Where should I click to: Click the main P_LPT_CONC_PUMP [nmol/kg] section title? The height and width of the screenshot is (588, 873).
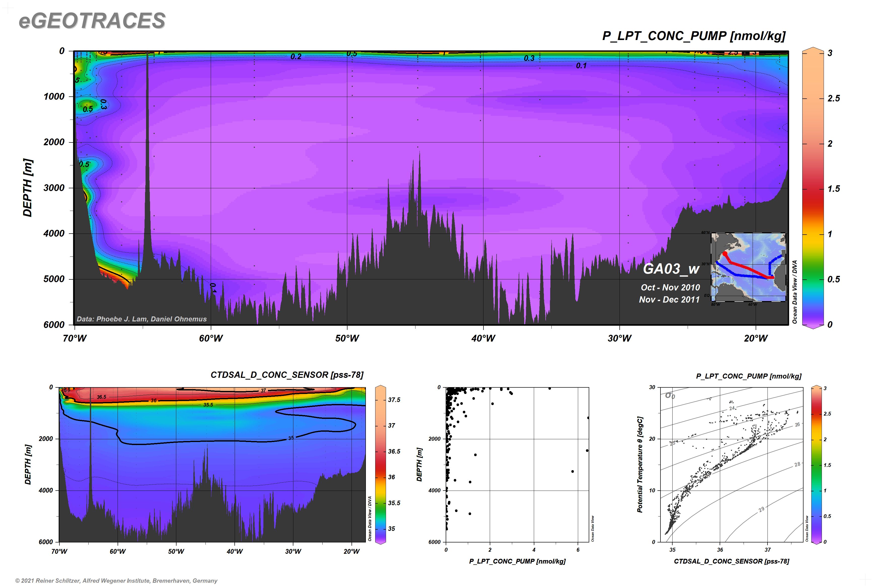coord(694,36)
